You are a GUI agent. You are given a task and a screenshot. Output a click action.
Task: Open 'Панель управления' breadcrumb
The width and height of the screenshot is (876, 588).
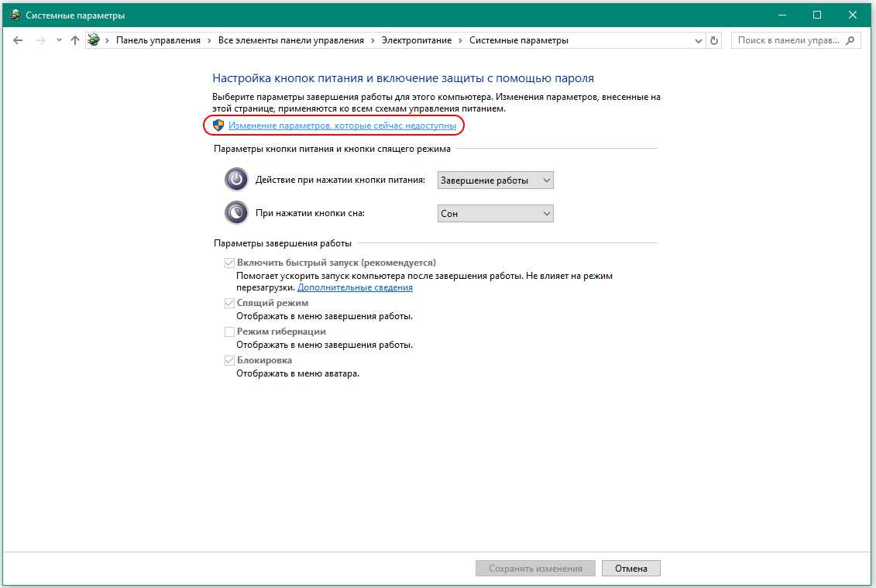coord(158,40)
